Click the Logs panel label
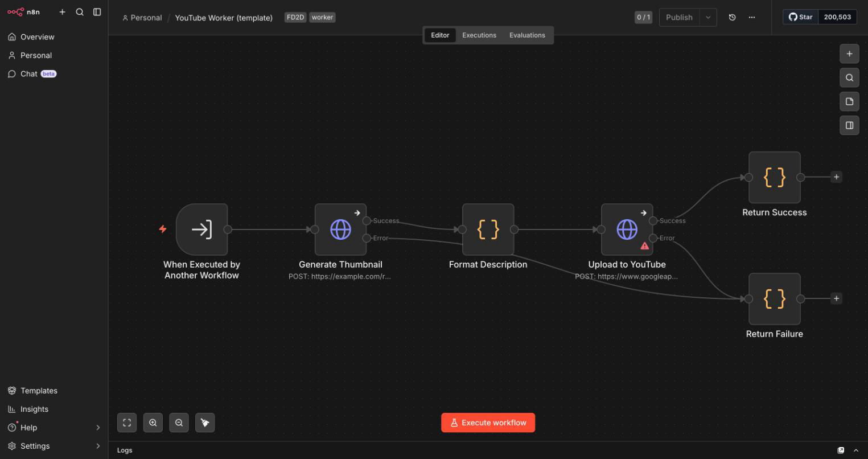868x459 pixels. 125,450
